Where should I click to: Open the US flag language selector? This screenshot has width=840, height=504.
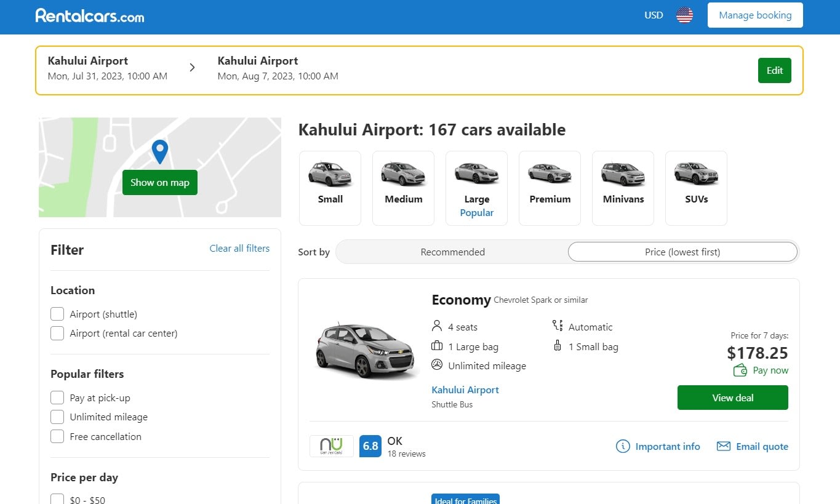[x=684, y=15]
